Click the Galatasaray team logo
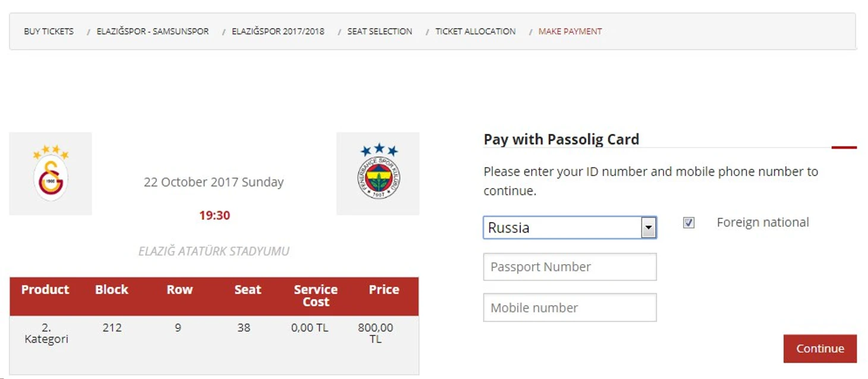Screen dimensions: 868x379 (x=51, y=174)
